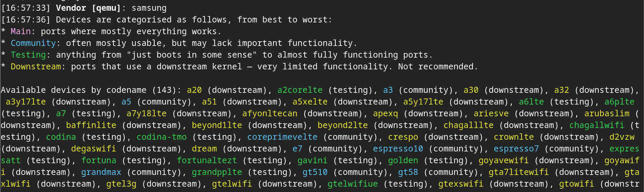The width and height of the screenshot is (644, 192).
Task: Click the 'beyond1lte' downstream codename
Action: coord(217,125)
